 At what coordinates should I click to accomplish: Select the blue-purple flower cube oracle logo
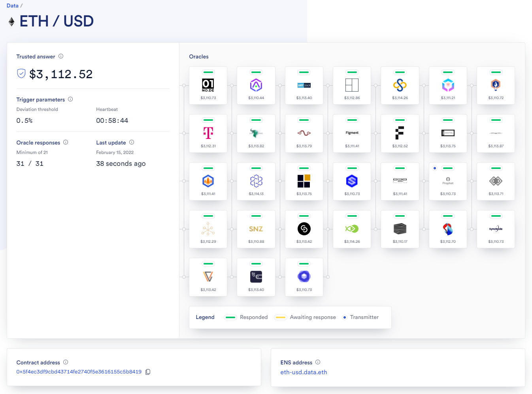[304, 277]
